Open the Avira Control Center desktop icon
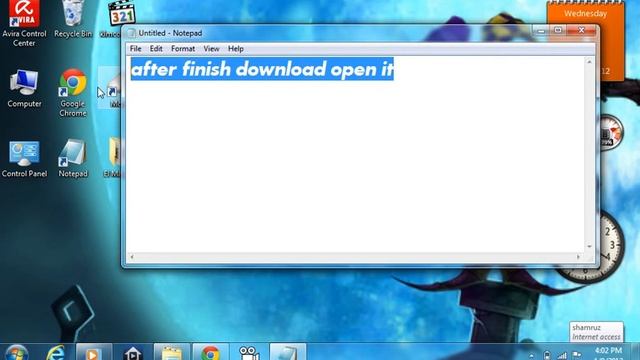Viewport: 640px width, 360px height. coord(24,24)
